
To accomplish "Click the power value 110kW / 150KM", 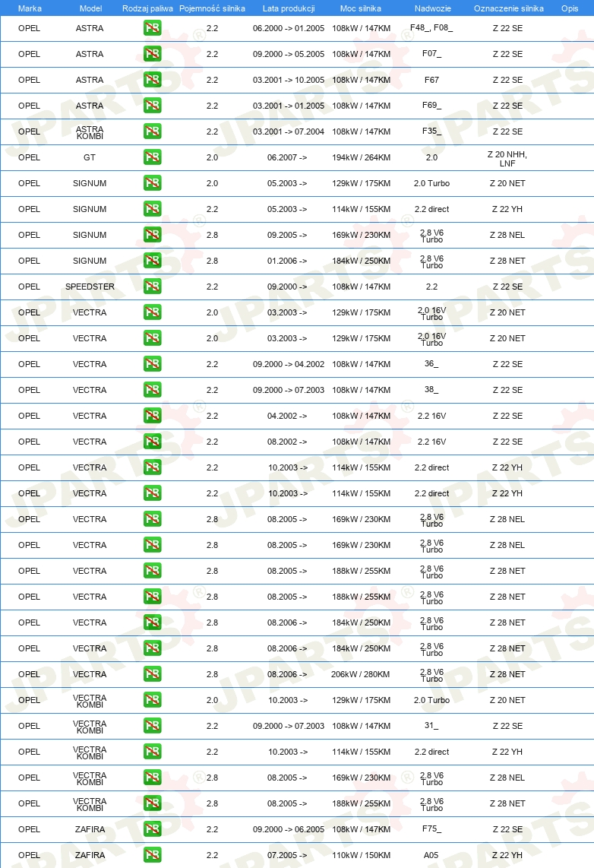I will (361, 855).
